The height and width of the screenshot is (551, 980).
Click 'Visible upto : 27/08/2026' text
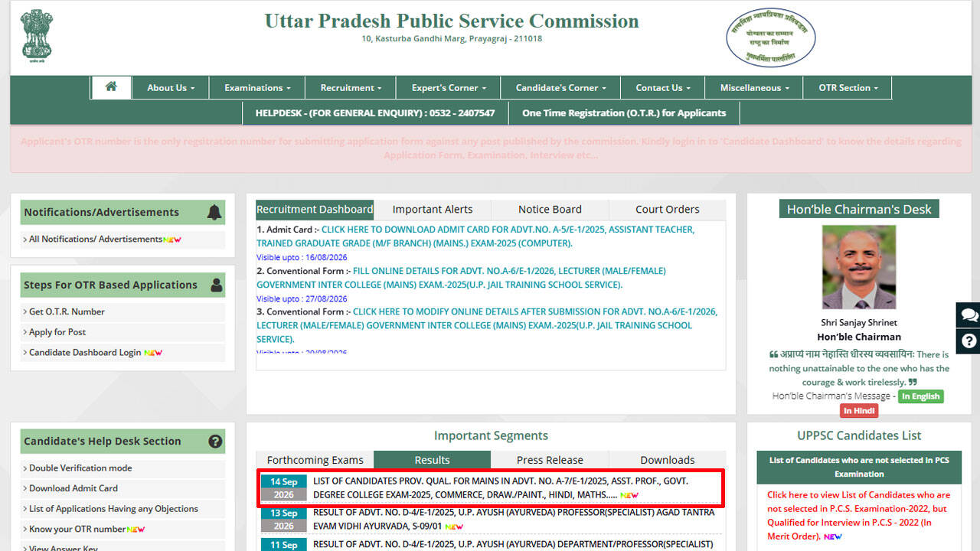[x=302, y=299]
